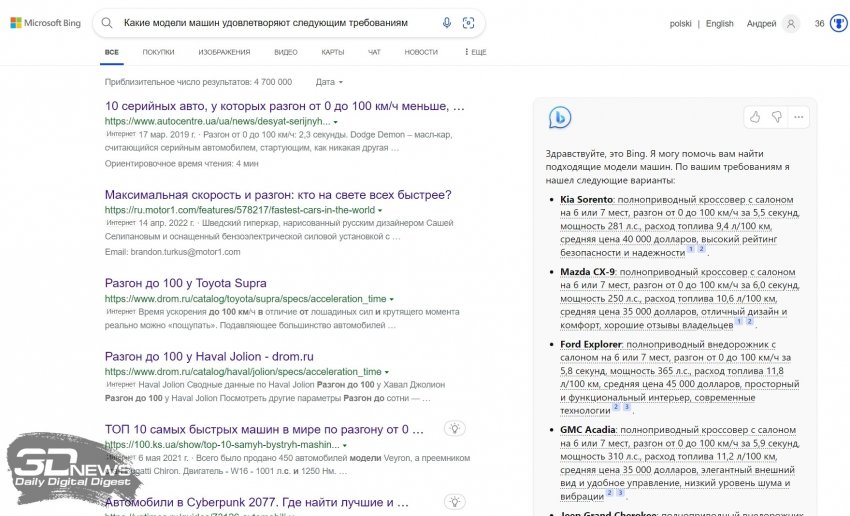The height and width of the screenshot is (516, 850).
Task: Click the Microsoft Bing logo
Action: (x=45, y=23)
